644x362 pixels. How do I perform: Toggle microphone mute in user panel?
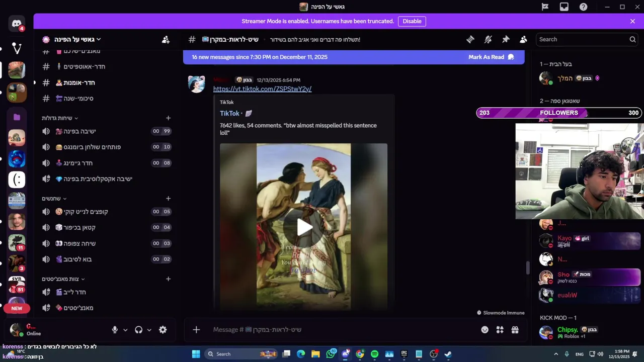tap(115, 330)
